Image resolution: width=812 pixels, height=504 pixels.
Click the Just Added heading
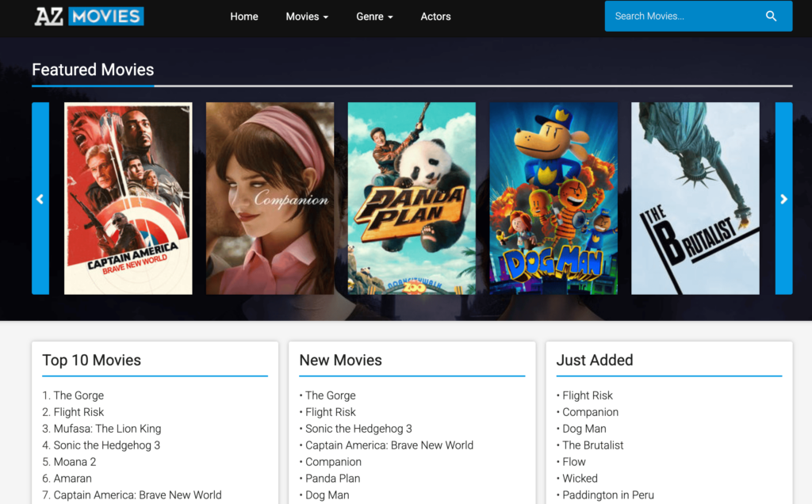[595, 360]
